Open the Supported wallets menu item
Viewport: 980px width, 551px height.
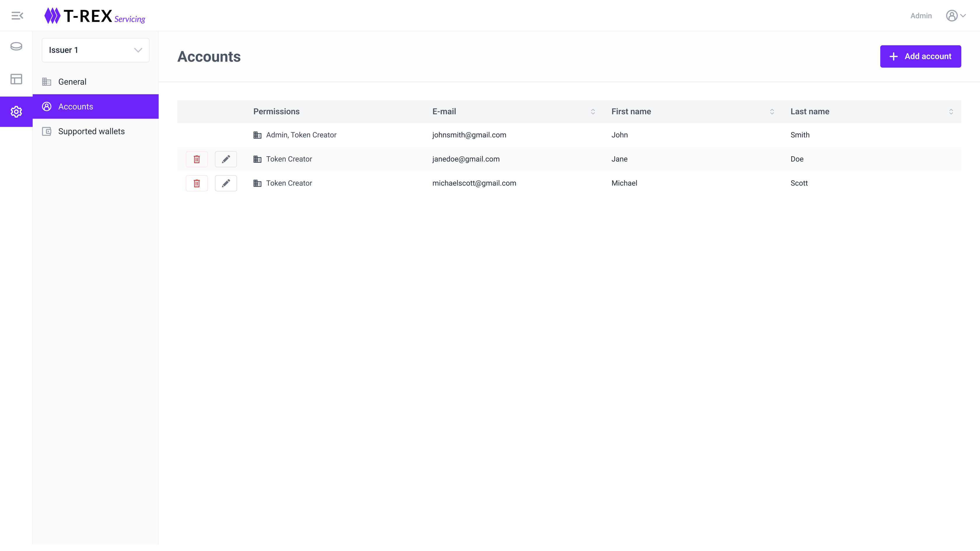pyautogui.click(x=91, y=131)
